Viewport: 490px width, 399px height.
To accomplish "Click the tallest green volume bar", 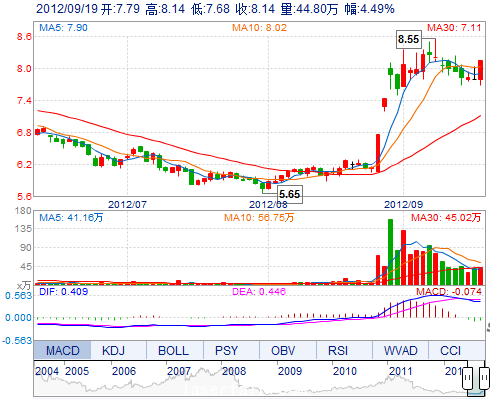I will 390,252.
